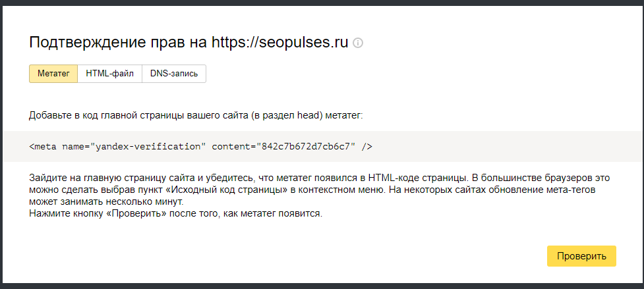Click the line beginning Нажмите кнопку
The width and height of the screenshot is (644, 289).
(x=176, y=214)
